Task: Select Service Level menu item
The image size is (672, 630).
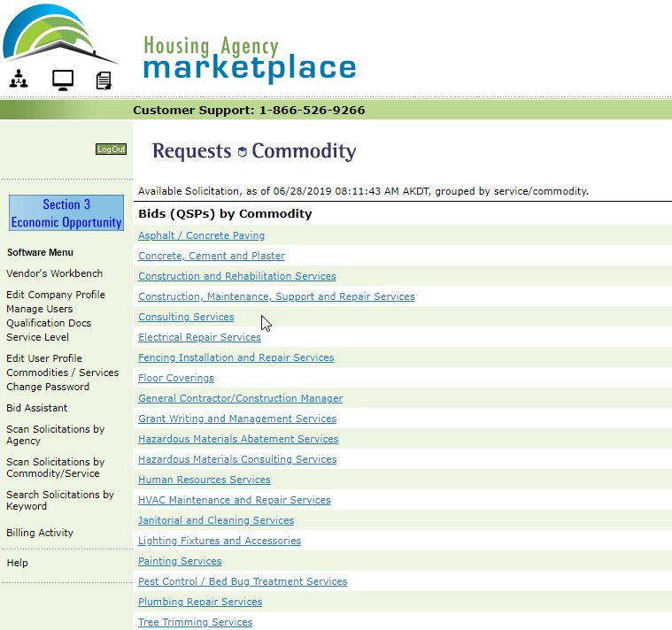Action: (x=37, y=337)
